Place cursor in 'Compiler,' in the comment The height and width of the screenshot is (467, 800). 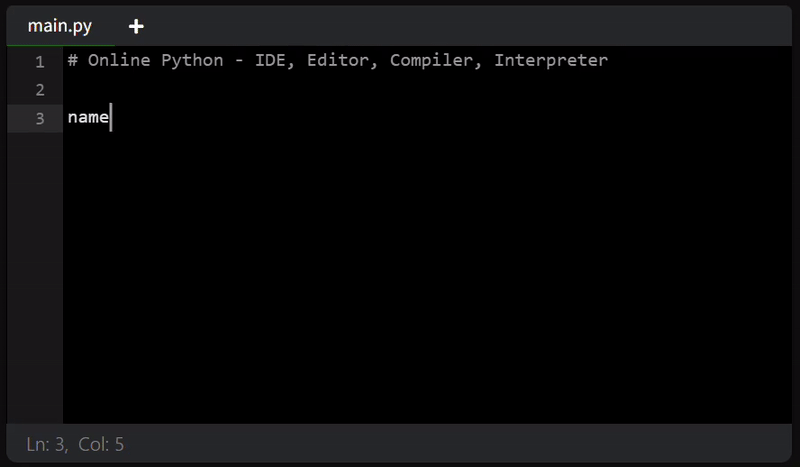click(436, 61)
